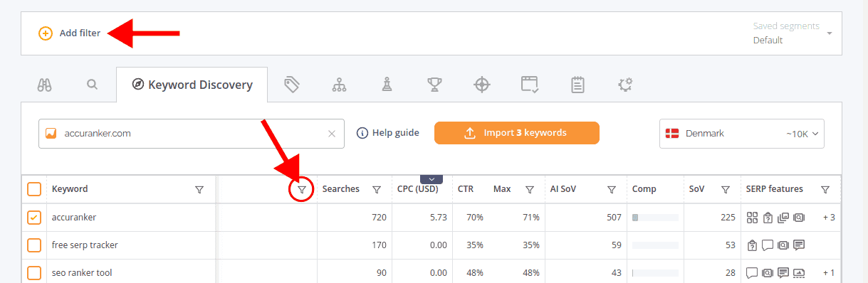Check the free serp tracker checkbox
868x283 pixels.
34,245
